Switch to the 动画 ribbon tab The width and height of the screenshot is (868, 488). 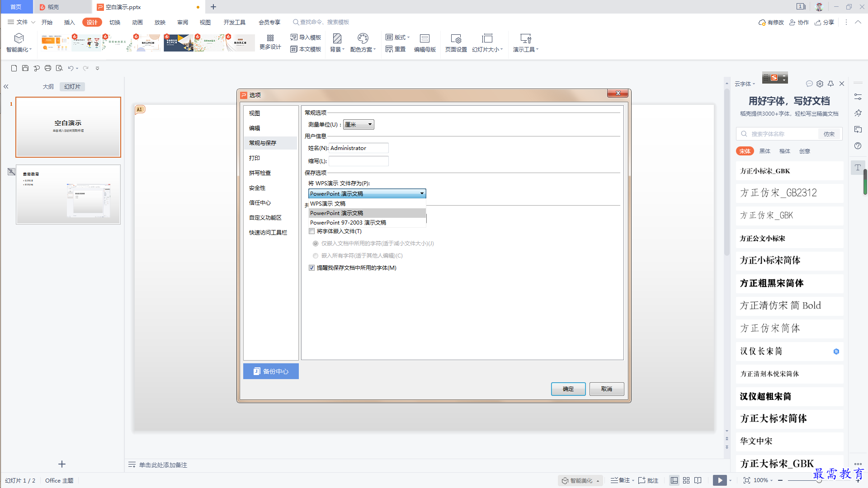point(137,22)
